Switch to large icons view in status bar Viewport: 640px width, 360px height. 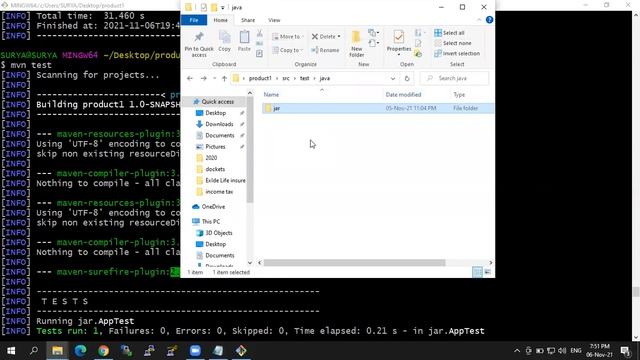click(488, 272)
